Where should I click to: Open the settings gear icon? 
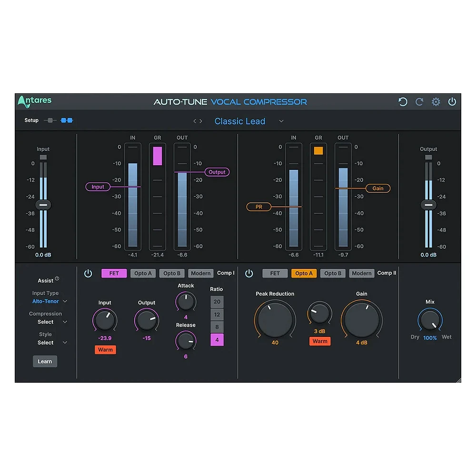coord(436,102)
